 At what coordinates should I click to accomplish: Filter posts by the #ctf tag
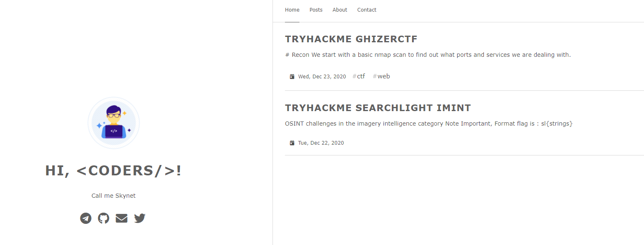tap(359, 76)
